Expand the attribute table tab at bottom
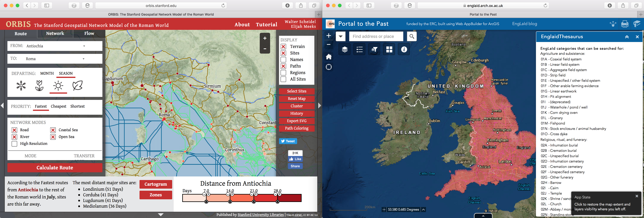Screen dimensions: 644x218 click(x=483, y=216)
